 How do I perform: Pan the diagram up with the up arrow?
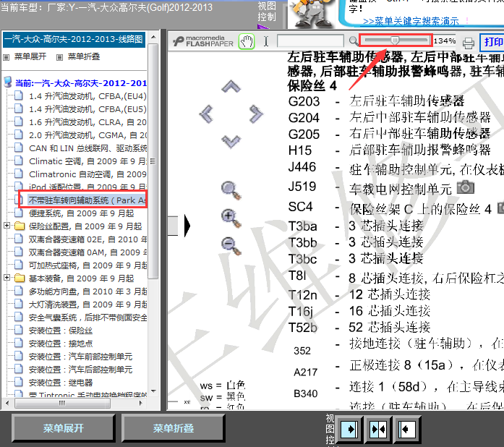pyautogui.click(x=231, y=87)
